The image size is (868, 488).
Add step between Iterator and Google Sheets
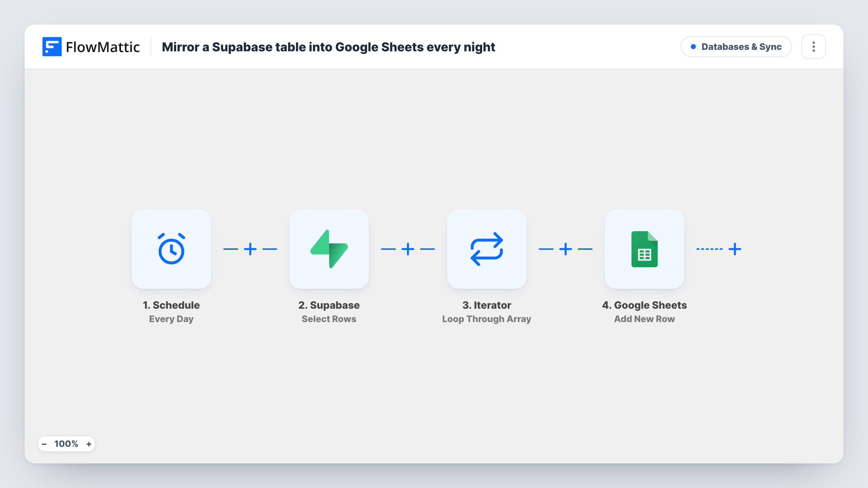566,249
